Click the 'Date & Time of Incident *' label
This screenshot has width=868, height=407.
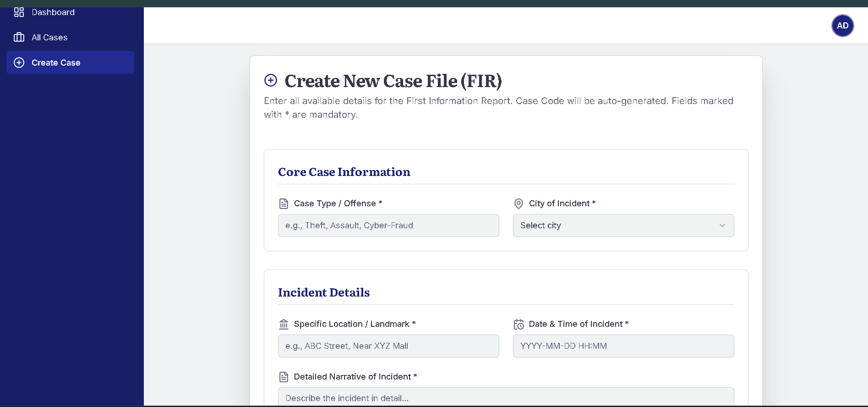[x=579, y=324]
